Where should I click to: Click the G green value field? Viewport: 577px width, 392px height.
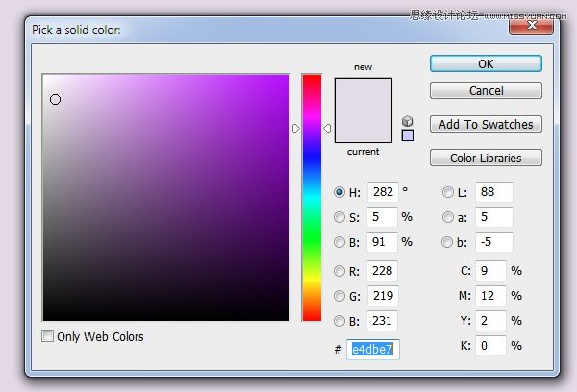(x=383, y=296)
